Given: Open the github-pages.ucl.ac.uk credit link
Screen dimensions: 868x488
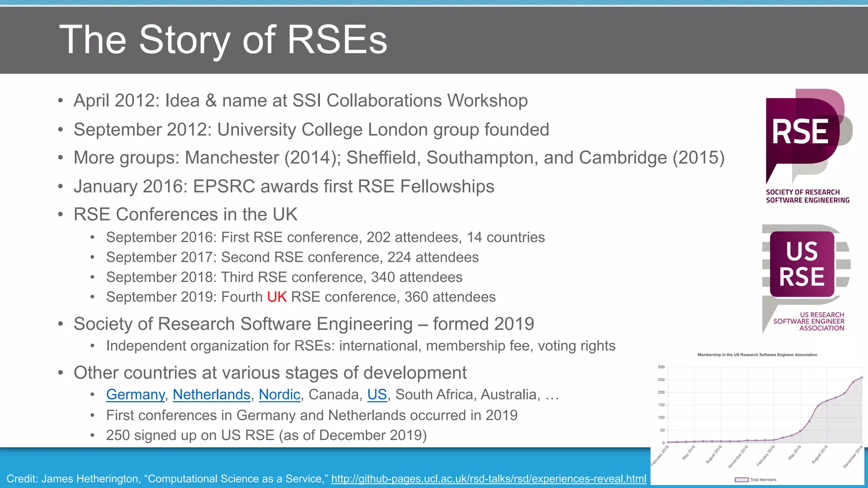Looking at the screenshot, I should point(489,479).
